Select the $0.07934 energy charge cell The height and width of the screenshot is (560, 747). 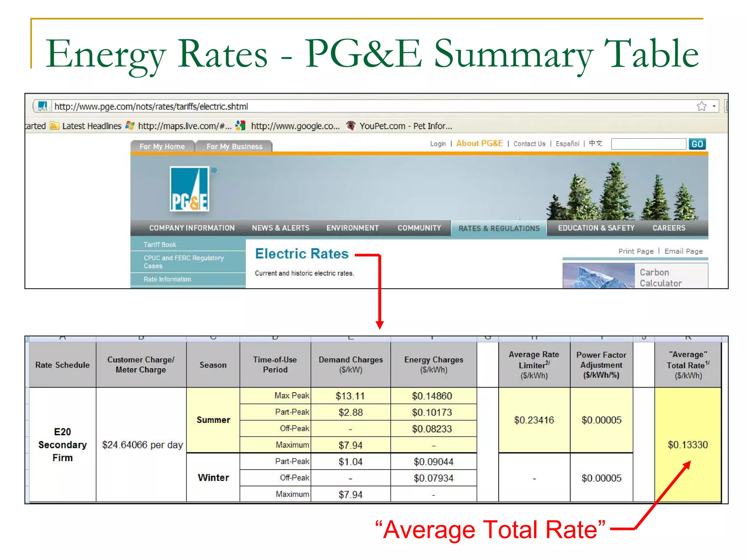433,478
